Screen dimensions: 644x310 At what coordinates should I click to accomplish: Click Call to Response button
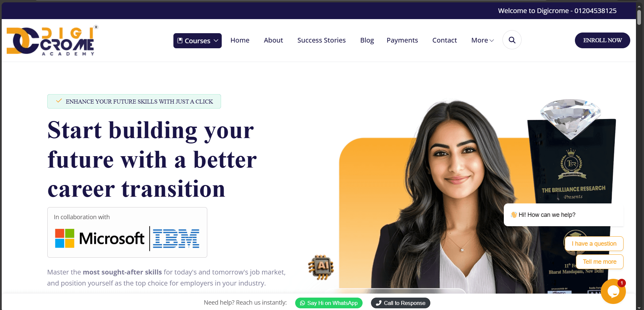click(x=400, y=303)
